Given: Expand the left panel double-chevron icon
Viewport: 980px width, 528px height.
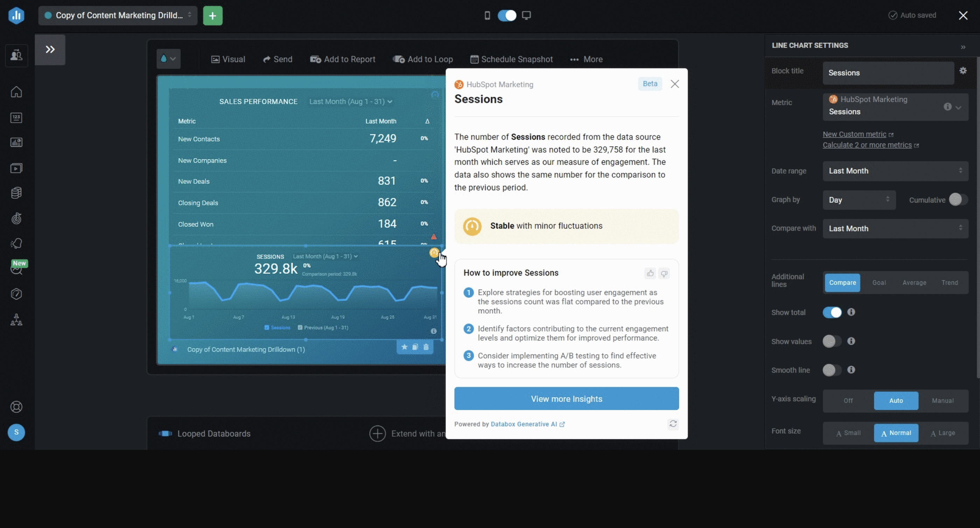Looking at the screenshot, I should tap(50, 50).
